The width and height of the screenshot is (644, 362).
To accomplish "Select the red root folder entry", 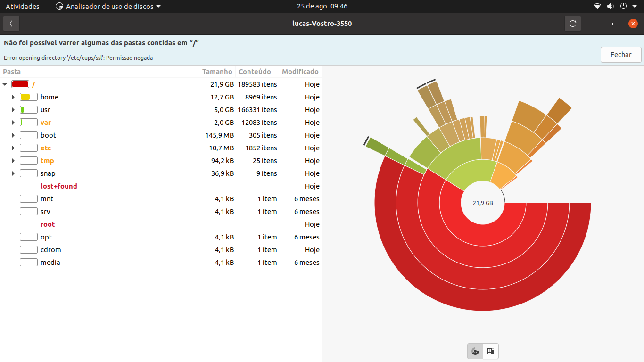I will coord(48,224).
